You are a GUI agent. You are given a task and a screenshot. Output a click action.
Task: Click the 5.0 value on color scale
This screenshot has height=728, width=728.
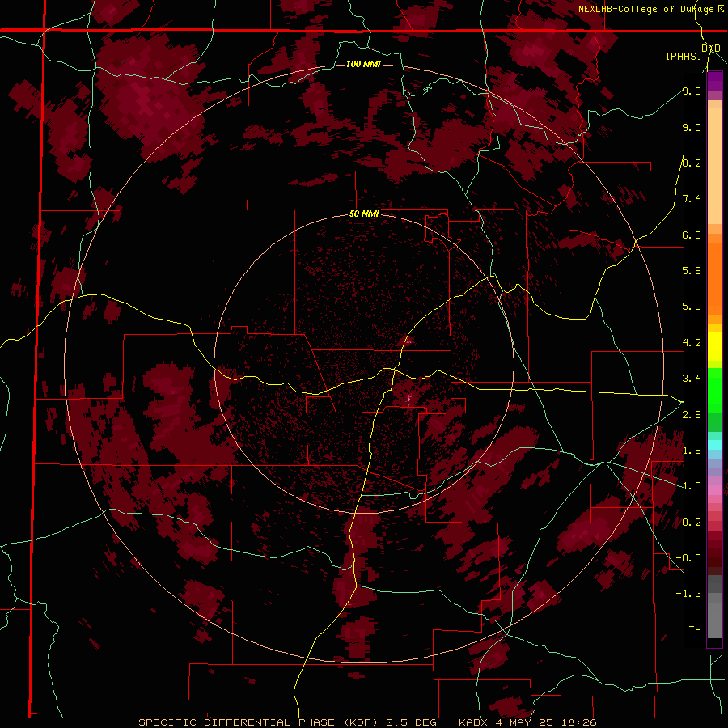tap(692, 307)
